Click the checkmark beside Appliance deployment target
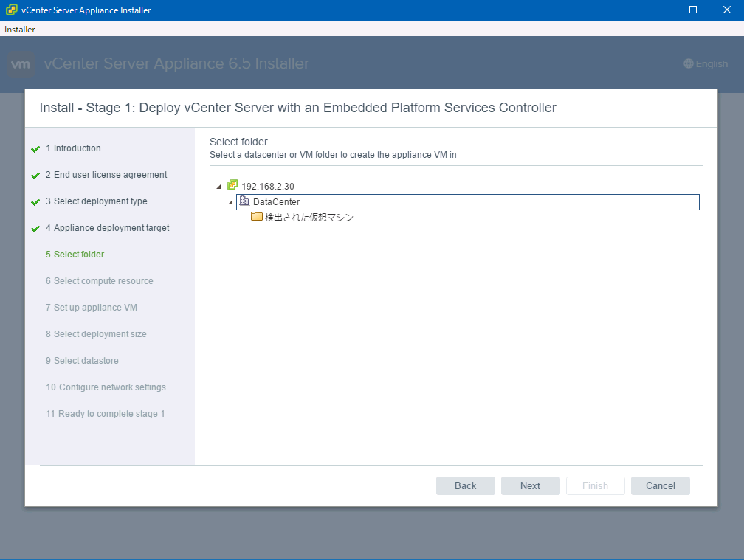This screenshot has height=560, width=744. point(35,229)
